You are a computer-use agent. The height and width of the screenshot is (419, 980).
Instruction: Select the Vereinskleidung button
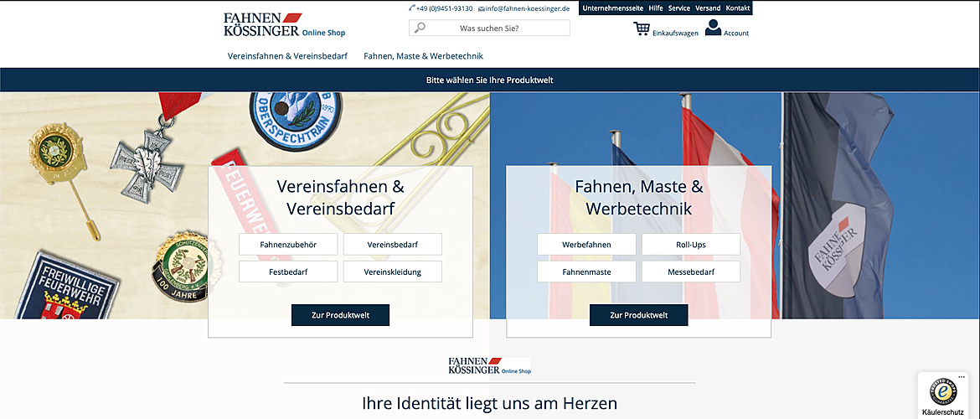click(x=393, y=272)
